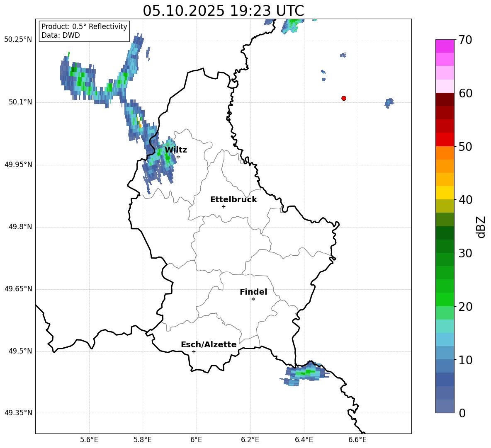The height and width of the screenshot is (448, 491).
Task: Click the Wiltz station cross marker
Action: coord(178,157)
